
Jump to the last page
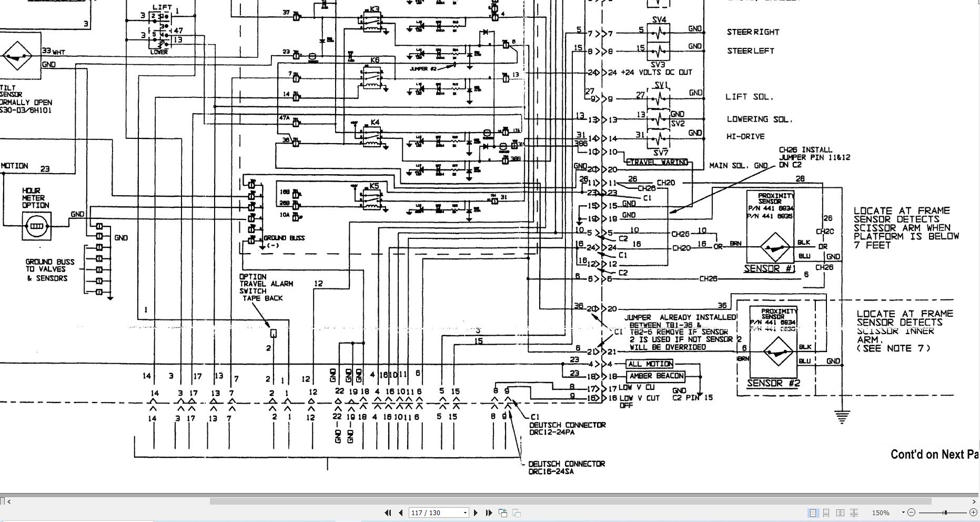[x=489, y=513]
